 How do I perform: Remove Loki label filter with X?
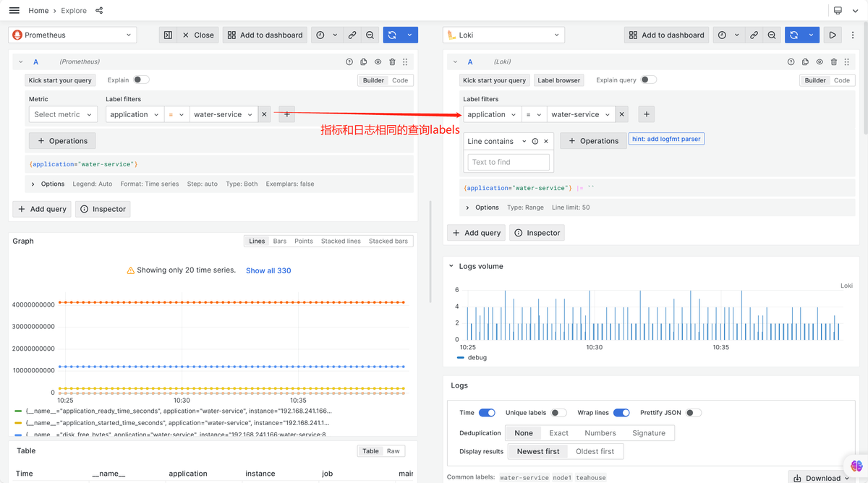(x=621, y=114)
